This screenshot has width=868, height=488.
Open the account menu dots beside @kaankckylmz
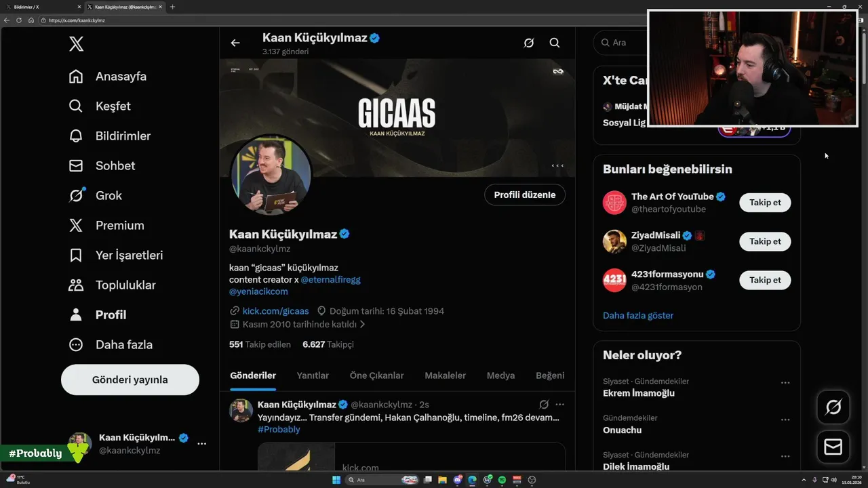[x=201, y=443]
